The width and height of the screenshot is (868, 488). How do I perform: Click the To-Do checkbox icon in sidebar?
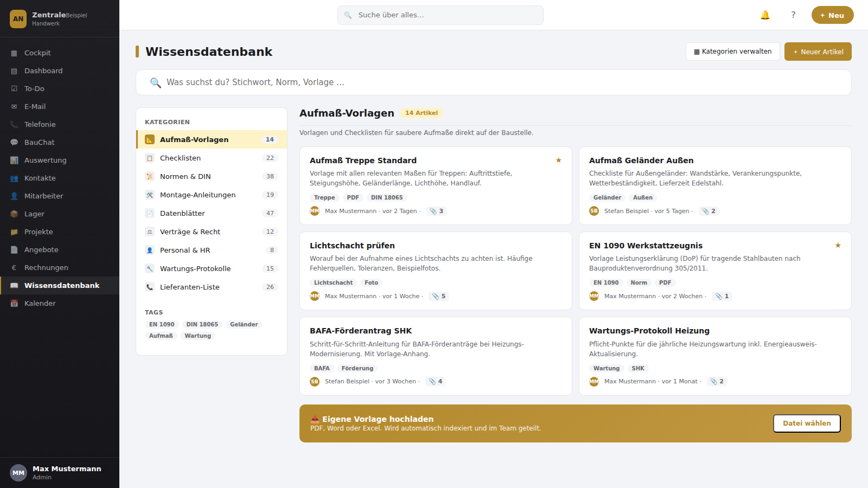[x=14, y=89]
